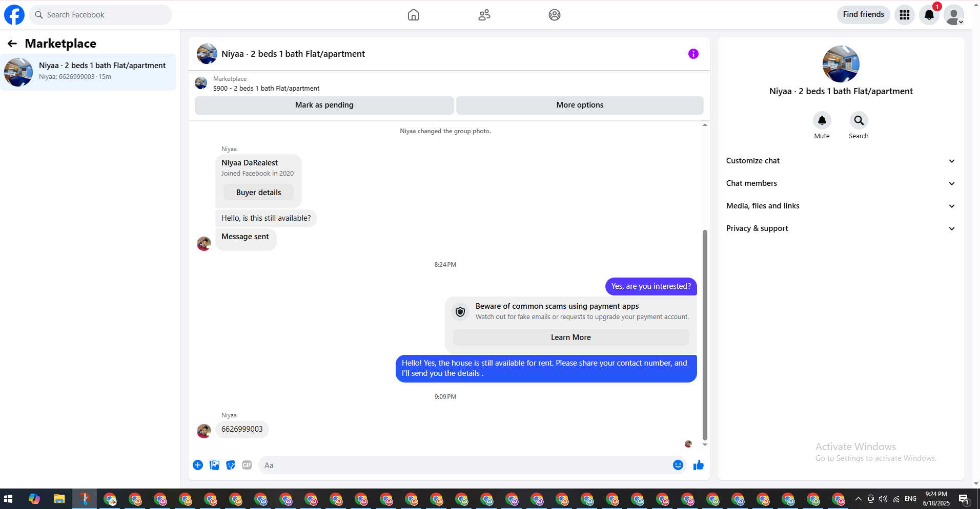Open the GIF picker
980x509 pixels.
(247, 465)
